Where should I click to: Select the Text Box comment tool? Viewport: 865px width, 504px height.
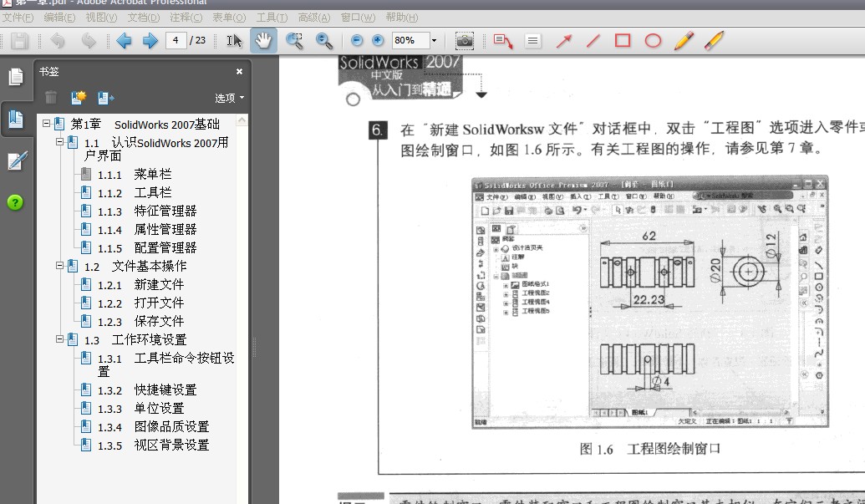[x=532, y=41]
